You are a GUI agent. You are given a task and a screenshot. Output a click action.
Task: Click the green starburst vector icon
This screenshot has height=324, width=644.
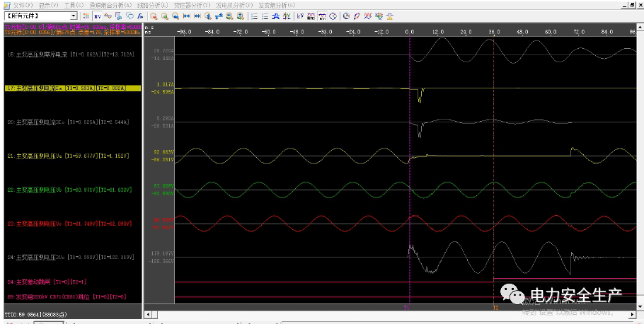click(379, 16)
